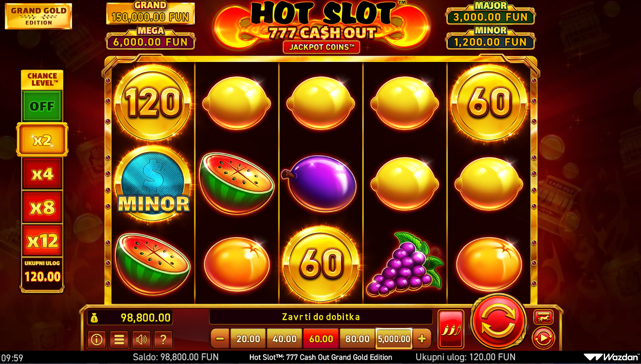
Task: Pick the 40.00 bet option
Action: point(284,339)
